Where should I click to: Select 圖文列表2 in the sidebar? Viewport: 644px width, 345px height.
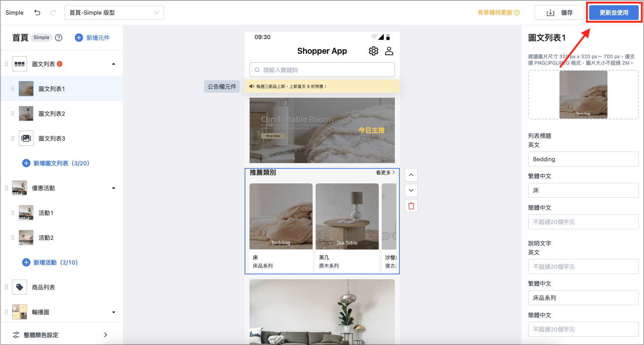point(62,113)
